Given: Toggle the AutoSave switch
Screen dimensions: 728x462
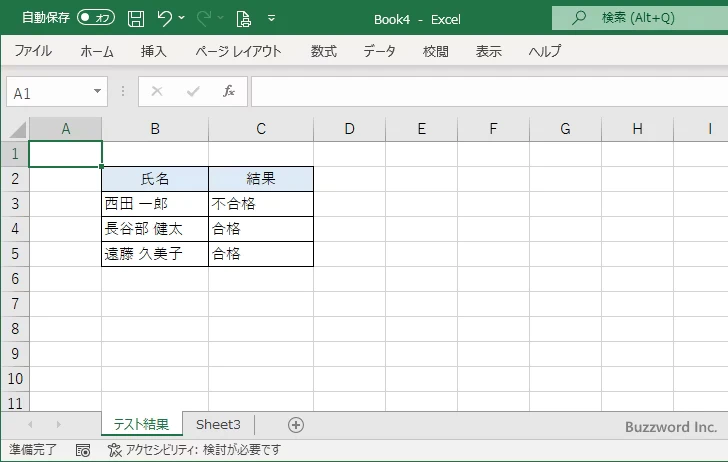Looking at the screenshot, I should (x=96, y=18).
